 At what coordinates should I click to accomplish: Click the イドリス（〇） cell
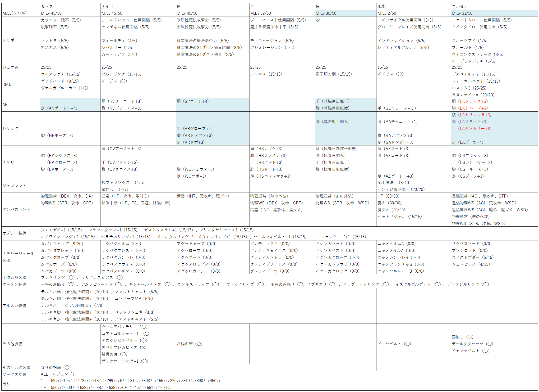[391, 74]
